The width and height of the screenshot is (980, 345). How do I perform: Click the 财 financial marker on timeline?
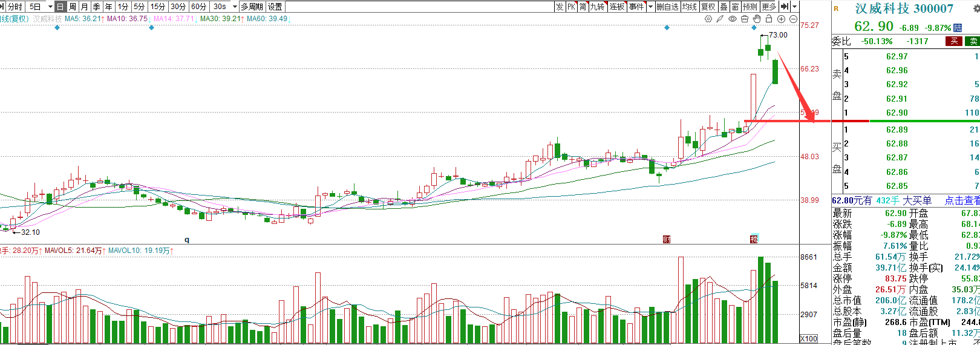(x=666, y=239)
